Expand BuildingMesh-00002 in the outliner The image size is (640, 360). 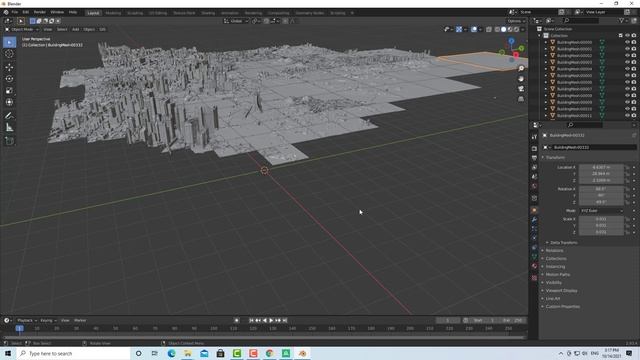point(546,56)
